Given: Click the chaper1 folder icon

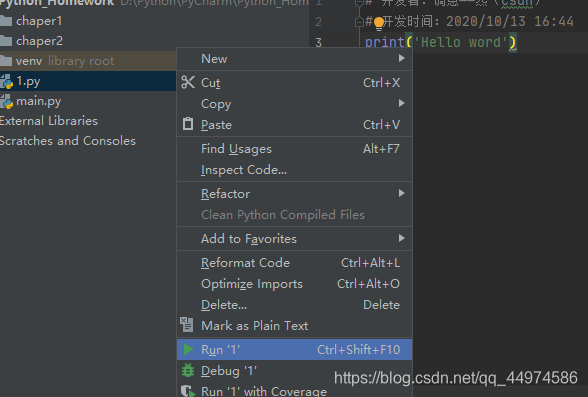Looking at the screenshot, I should click(x=6, y=21).
